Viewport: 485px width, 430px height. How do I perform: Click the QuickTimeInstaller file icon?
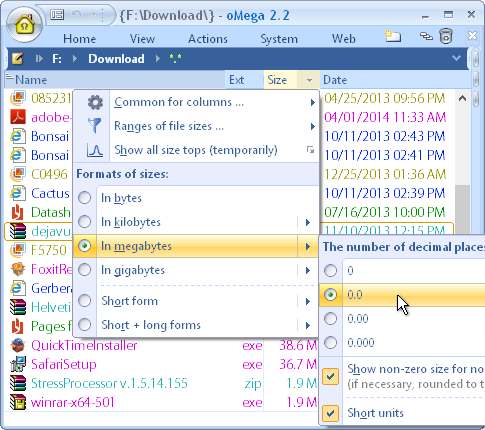(x=18, y=345)
